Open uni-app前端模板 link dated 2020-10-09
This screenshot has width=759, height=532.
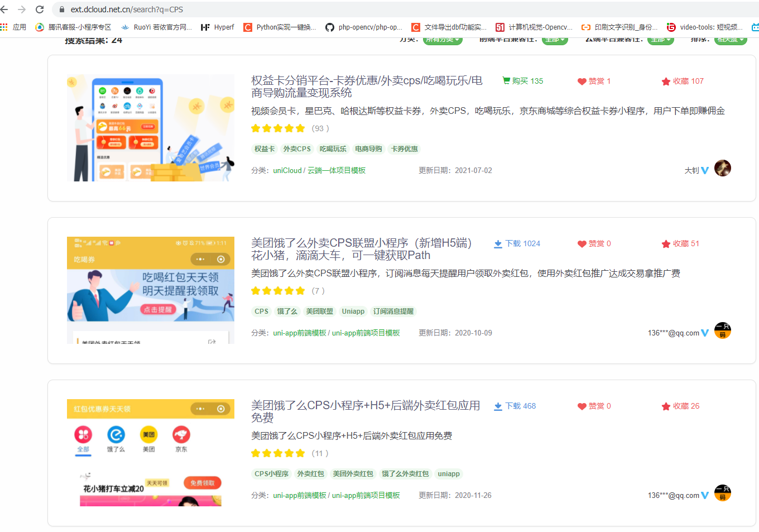(300, 333)
